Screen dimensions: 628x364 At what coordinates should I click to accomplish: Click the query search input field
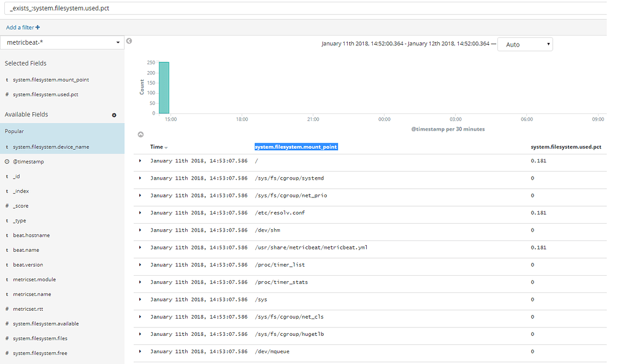coord(305,8)
